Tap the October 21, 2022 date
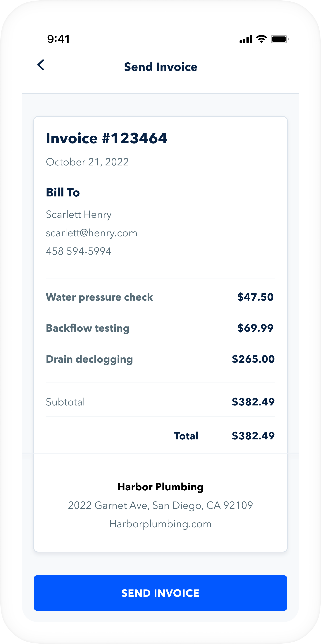The image size is (321, 644). coord(87,162)
